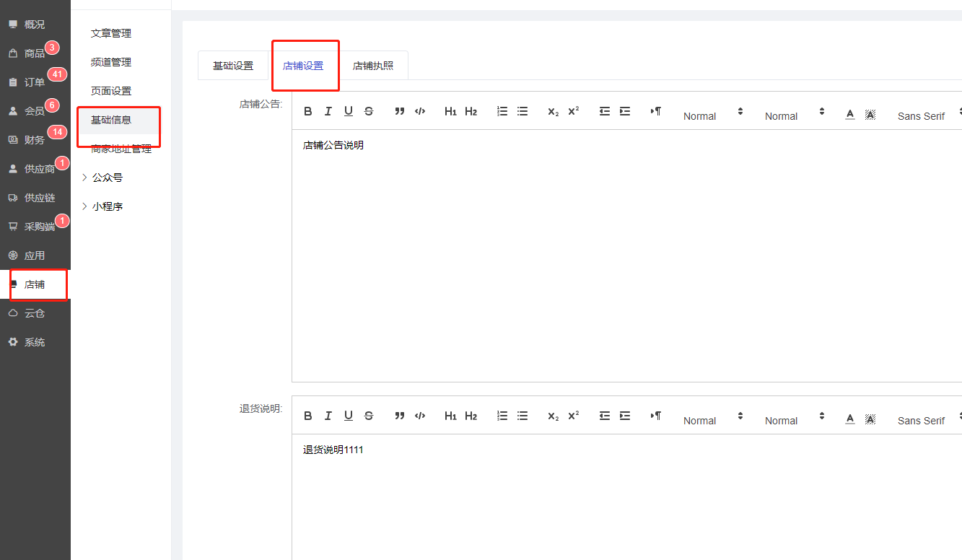This screenshot has width=962, height=560.
Task: Expand the 小程序 menu group
Action: 107,206
